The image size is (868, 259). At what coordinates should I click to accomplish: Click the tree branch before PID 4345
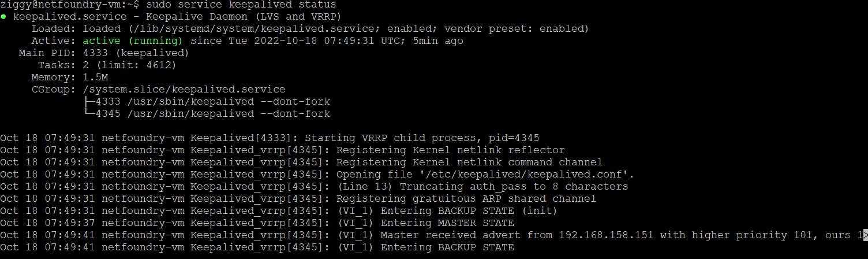(89, 114)
